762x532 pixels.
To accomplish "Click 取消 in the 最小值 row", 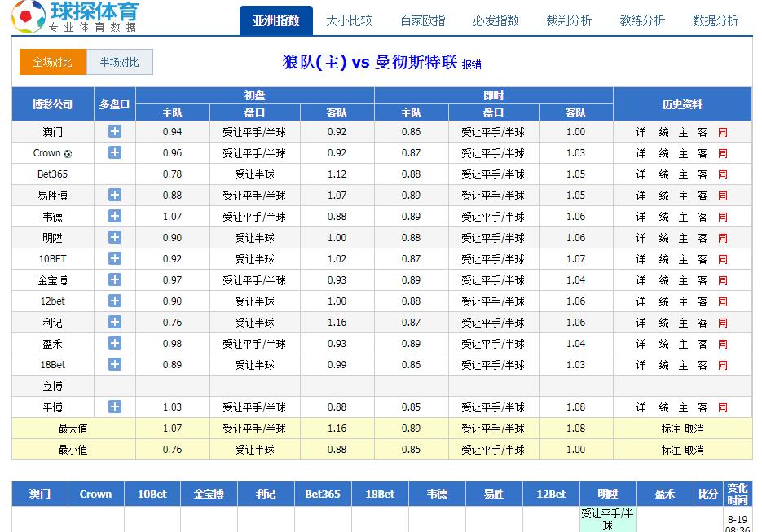I will 694,450.
